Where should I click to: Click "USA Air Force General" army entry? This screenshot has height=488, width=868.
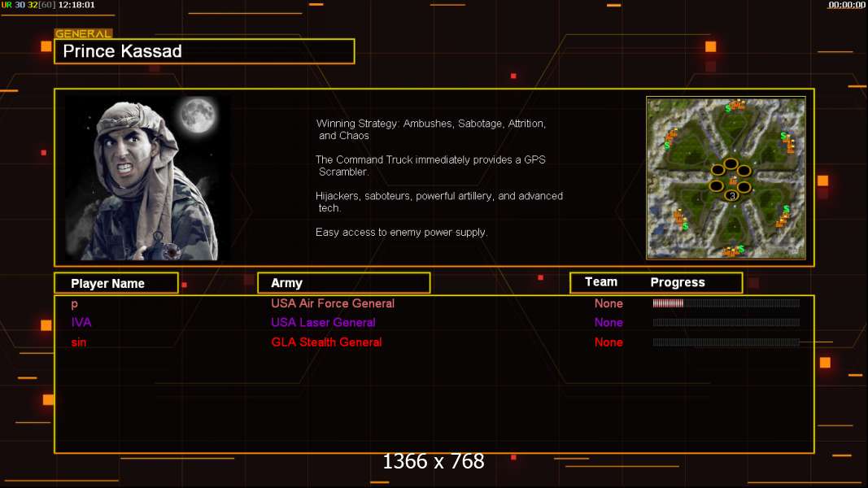coord(333,303)
